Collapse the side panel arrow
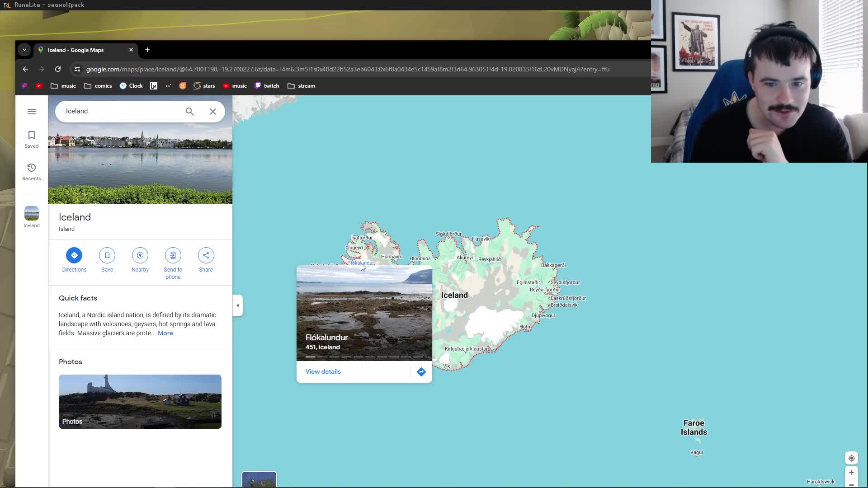Image resolution: width=868 pixels, height=488 pixels. point(238,305)
